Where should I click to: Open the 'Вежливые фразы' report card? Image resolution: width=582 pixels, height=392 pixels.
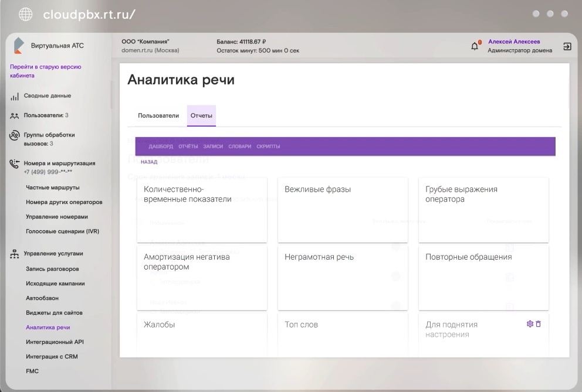click(x=343, y=210)
